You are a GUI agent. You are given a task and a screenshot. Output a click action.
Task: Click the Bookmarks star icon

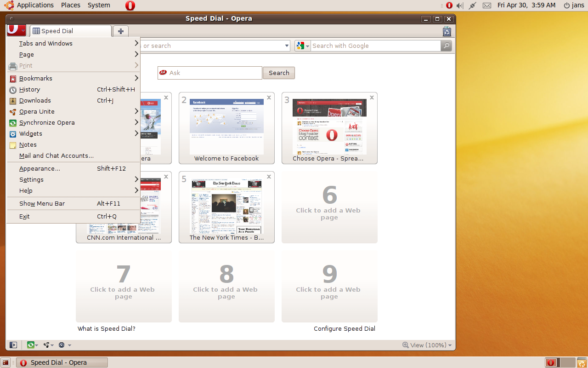(x=13, y=79)
